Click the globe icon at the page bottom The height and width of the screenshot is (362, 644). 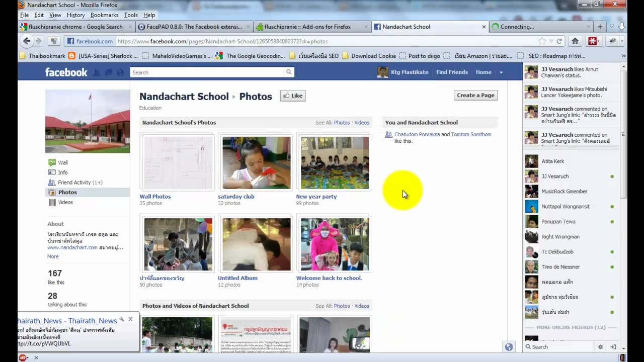point(509,347)
